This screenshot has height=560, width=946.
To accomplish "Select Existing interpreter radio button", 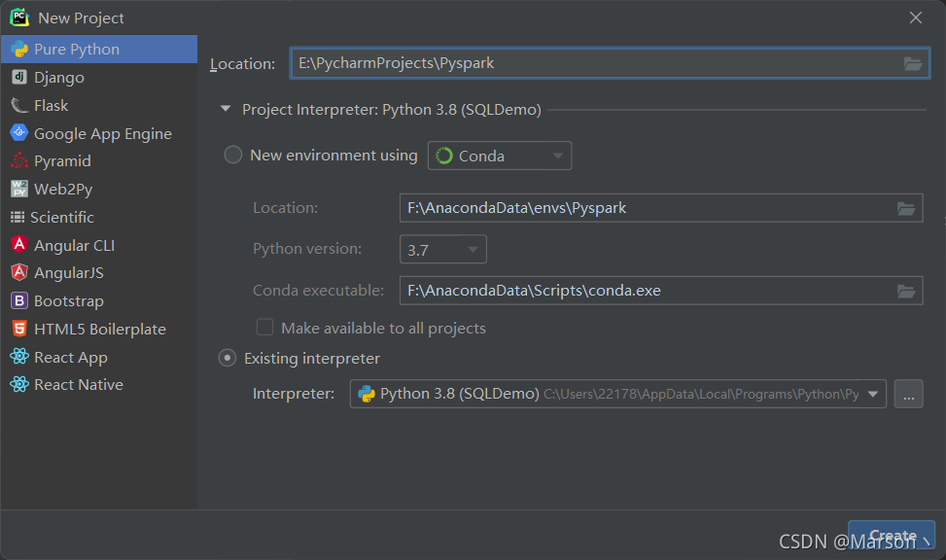I will coord(227,358).
